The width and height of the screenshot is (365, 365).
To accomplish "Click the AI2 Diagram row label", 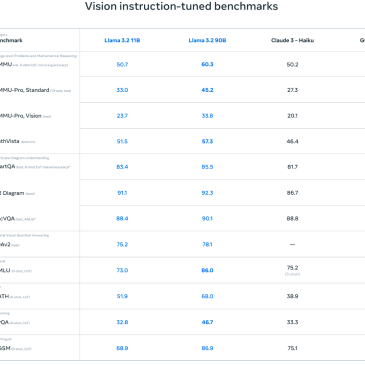I will 12,193.
